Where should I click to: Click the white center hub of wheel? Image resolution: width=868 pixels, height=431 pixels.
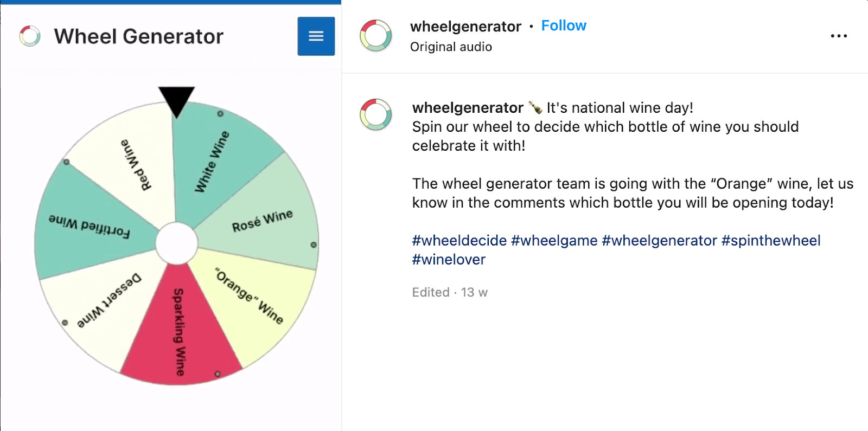176,243
